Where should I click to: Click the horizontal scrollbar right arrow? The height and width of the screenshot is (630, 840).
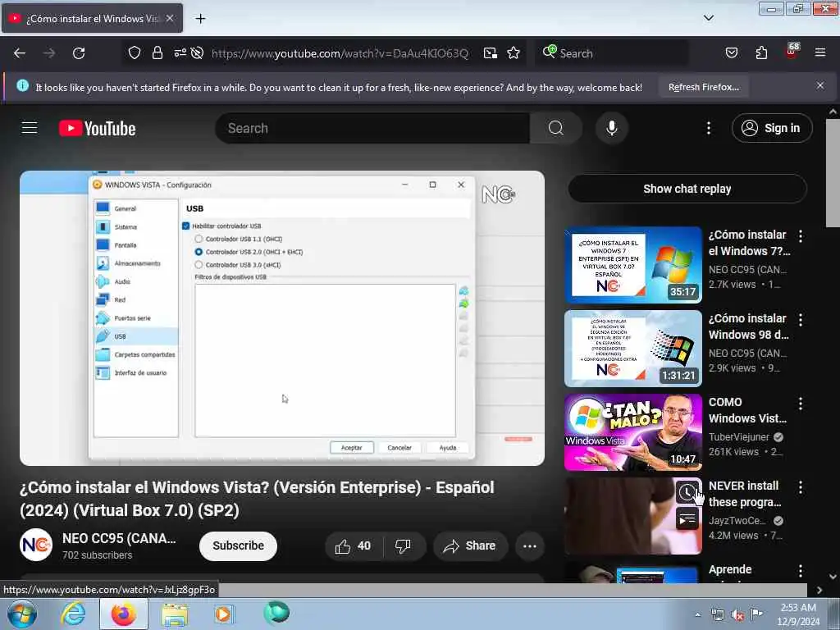coord(819,590)
